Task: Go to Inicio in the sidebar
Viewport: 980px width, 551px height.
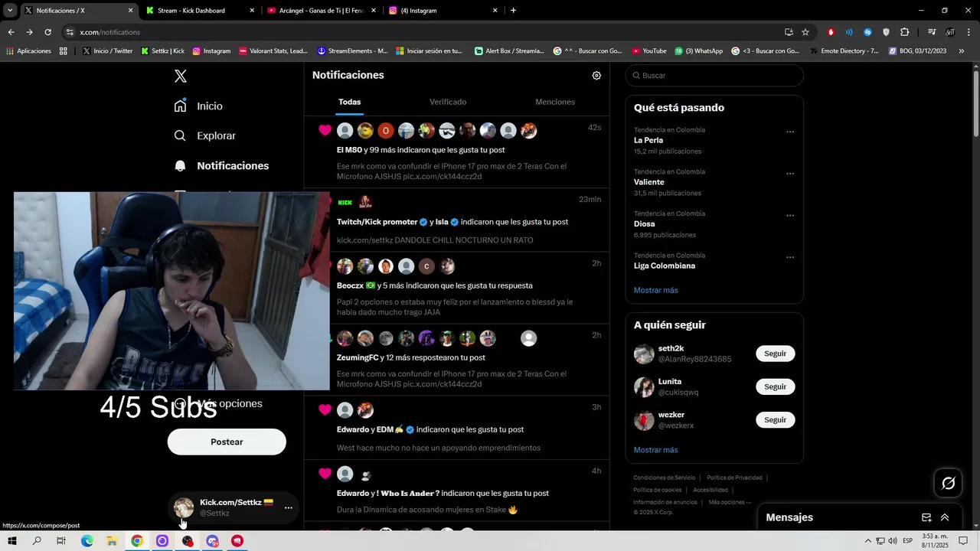Action: coord(198,106)
